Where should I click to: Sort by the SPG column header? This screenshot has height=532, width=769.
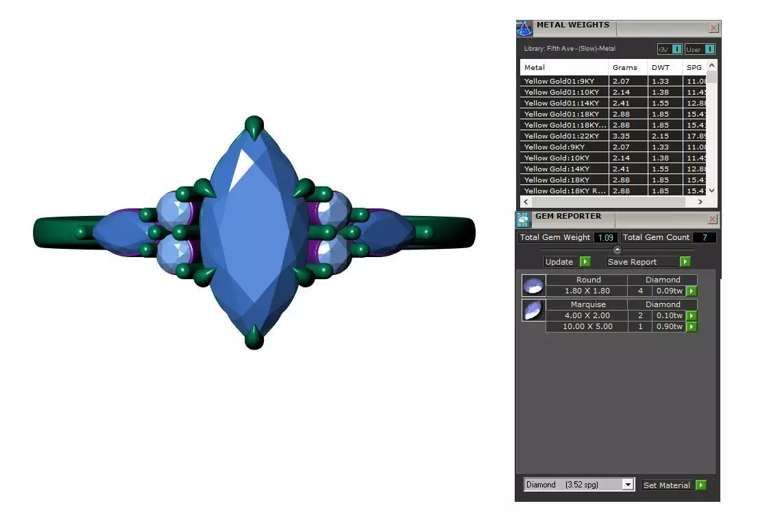point(694,68)
